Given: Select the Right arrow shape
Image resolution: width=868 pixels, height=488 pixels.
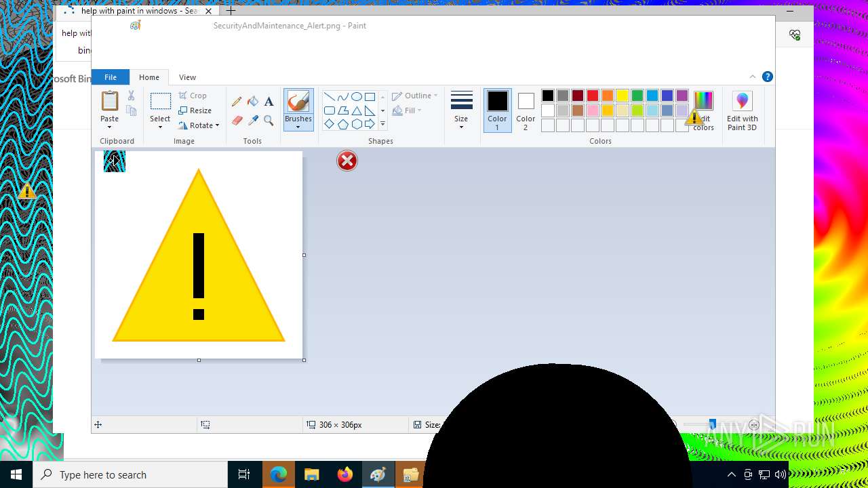Looking at the screenshot, I should point(370,124).
